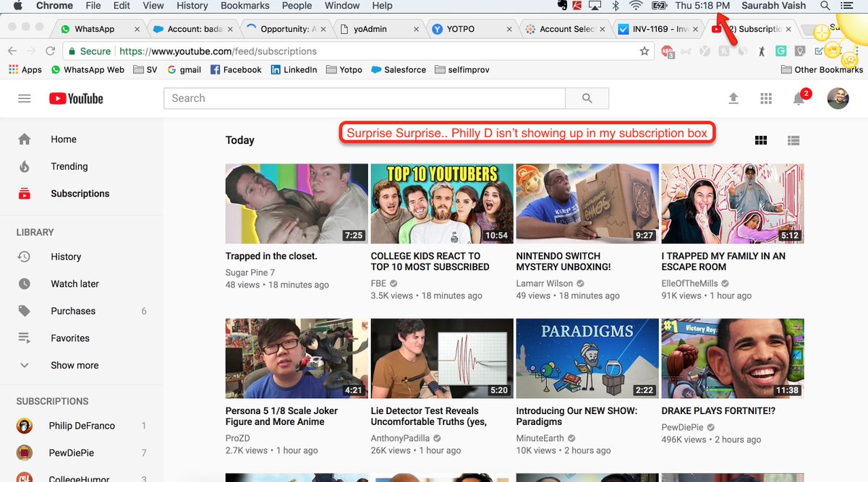This screenshot has height=482, width=868.
Task: Open gmail bookmark
Action: pyautogui.click(x=184, y=70)
